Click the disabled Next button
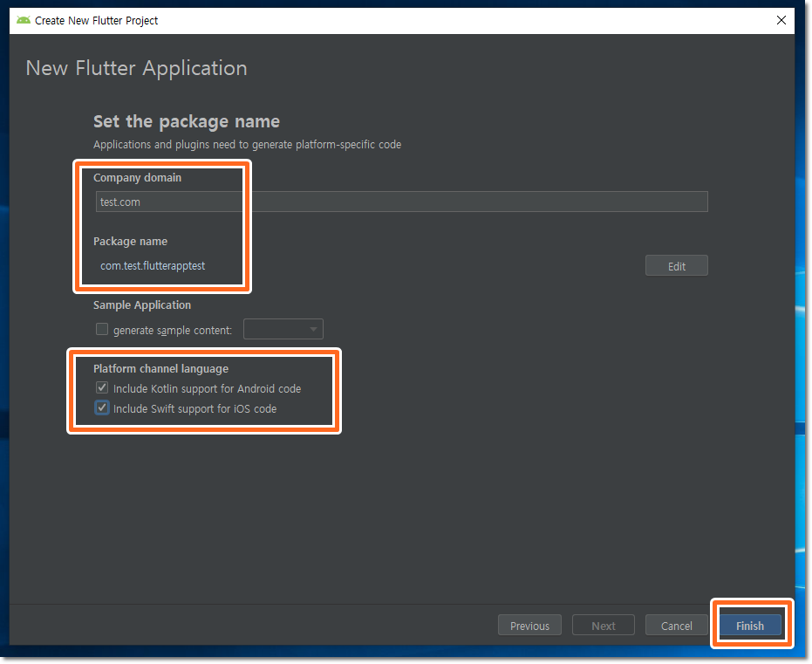 (604, 626)
